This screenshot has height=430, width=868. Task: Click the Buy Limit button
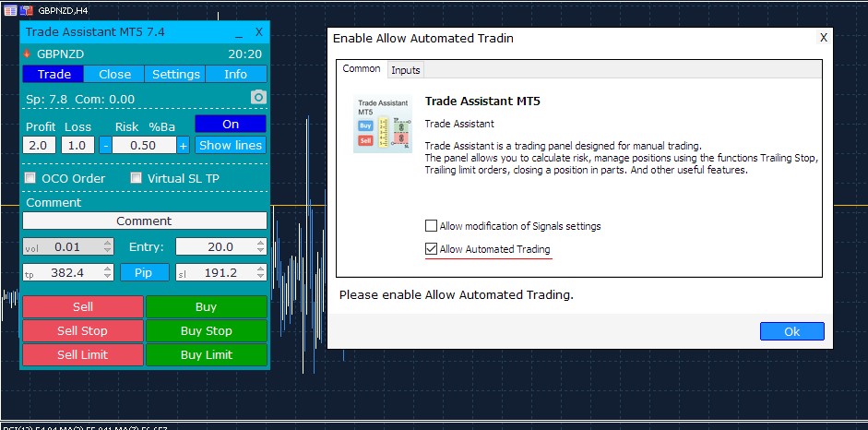click(206, 354)
